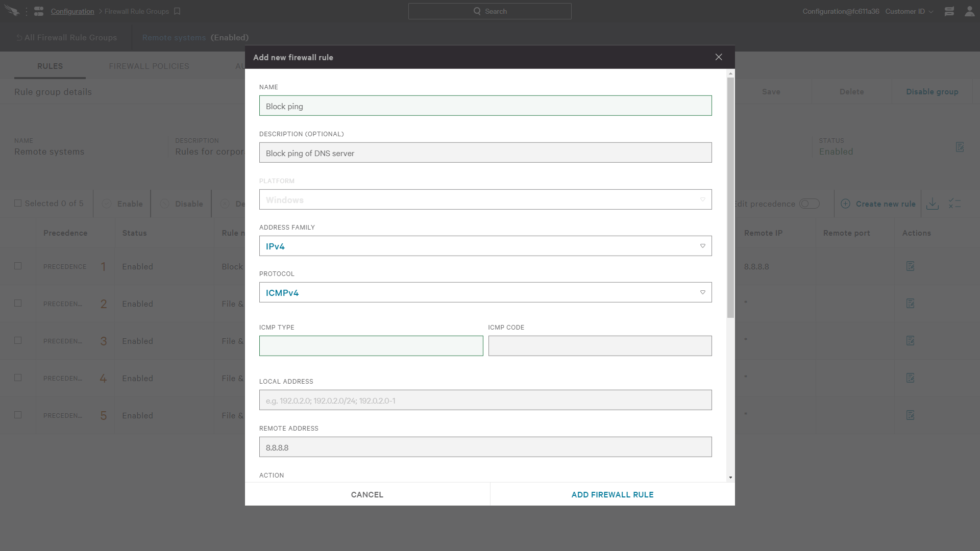Check the precedence 3 row checkbox
The width and height of the screenshot is (980, 551).
pos(18,340)
